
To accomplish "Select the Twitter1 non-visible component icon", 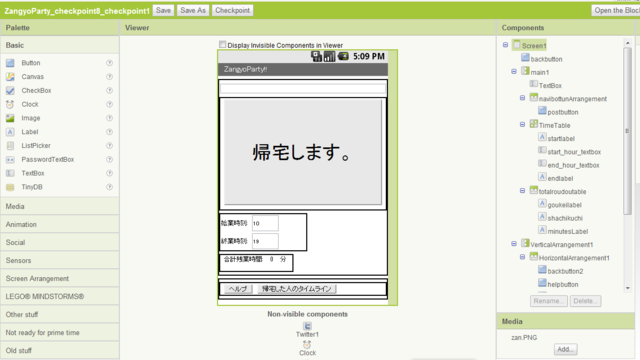I will (x=307, y=326).
